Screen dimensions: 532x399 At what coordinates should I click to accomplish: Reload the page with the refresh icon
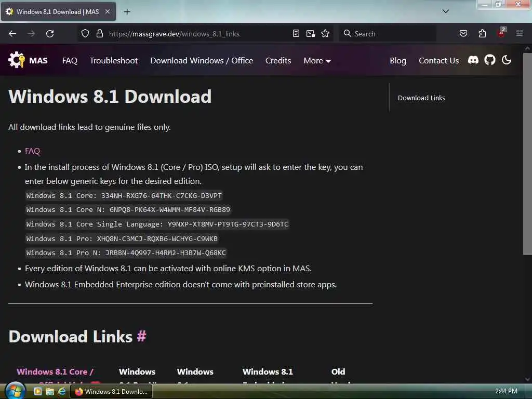coord(50,34)
